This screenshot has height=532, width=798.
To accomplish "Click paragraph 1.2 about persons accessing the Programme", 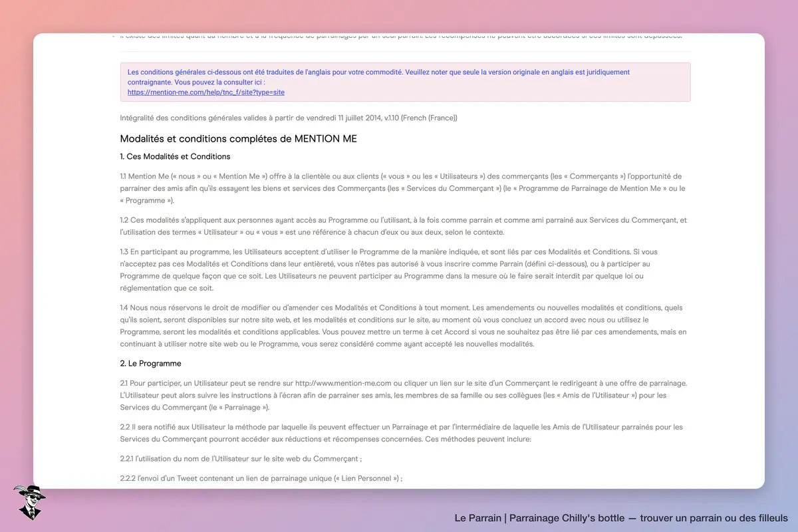I will click(x=405, y=226).
